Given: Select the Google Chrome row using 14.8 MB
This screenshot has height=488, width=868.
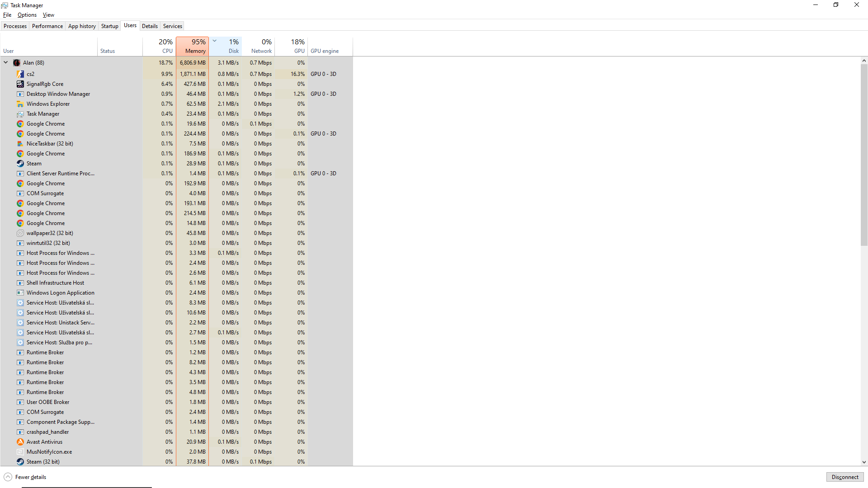Looking at the screenshot, I should tap(176, 223).
